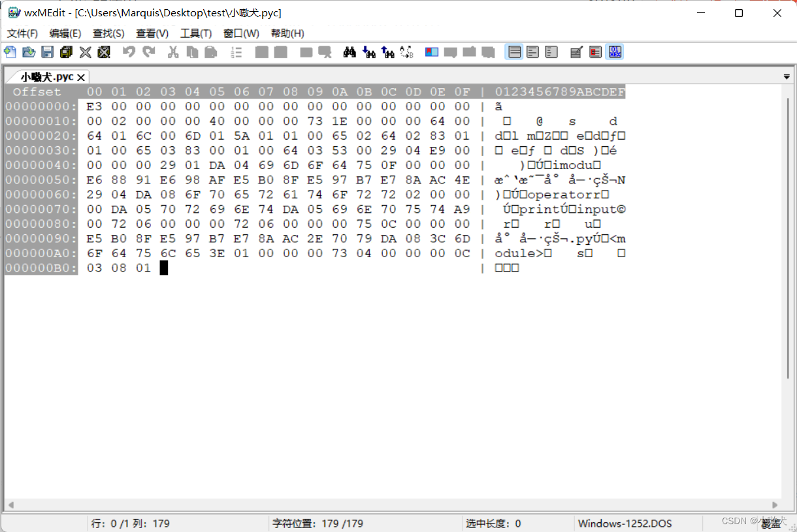The width and height of the screenshot is (797, 532).
Task: Click the Windows-1252.DOS encoding status field
Action: tap(626, 524)
